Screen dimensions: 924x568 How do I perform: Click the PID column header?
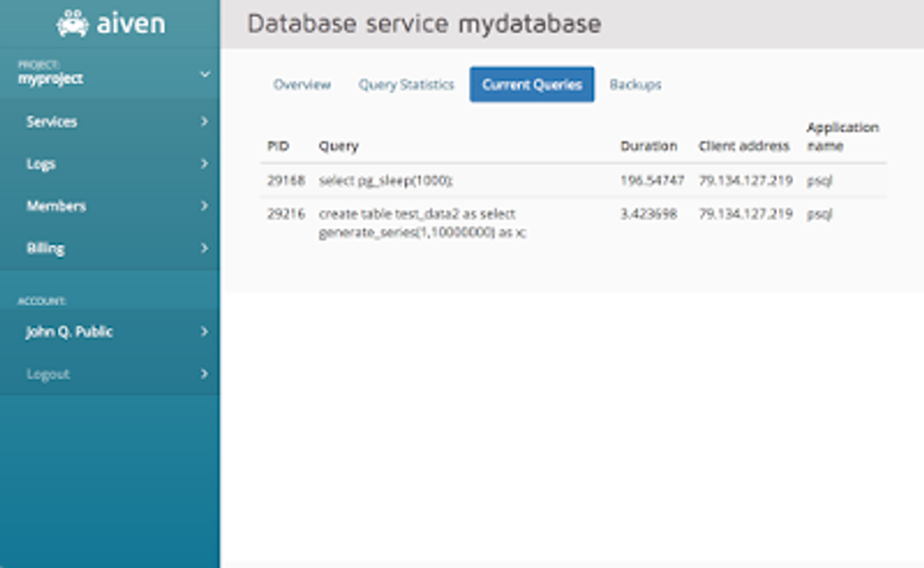(279, 145)
